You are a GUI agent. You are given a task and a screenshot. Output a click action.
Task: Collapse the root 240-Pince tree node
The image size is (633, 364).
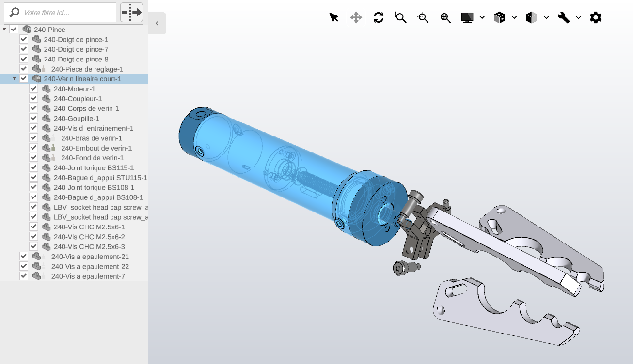(5, 30)
